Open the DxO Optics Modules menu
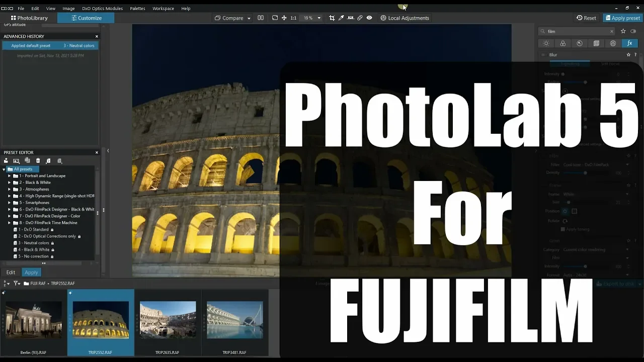Screen dimensions: 644x362 point(102,9)
